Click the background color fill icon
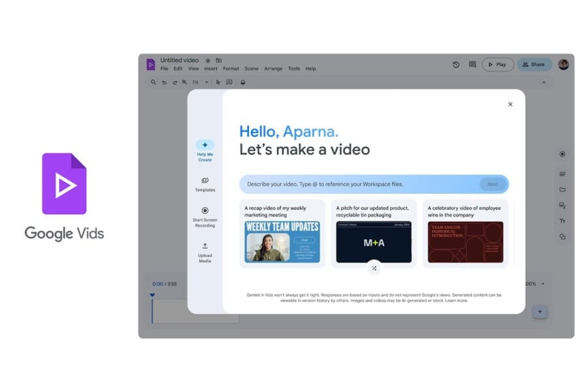The image size is (588, 392). (243, 82)
